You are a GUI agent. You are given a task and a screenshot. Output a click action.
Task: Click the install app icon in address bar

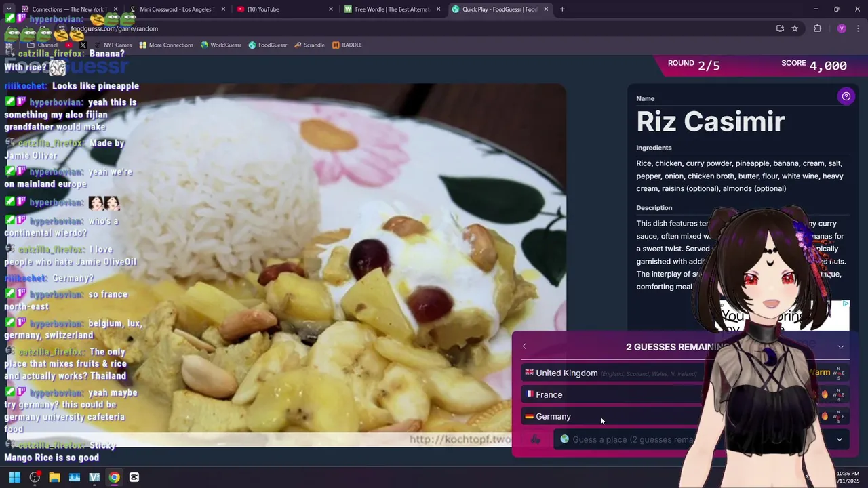780,28
